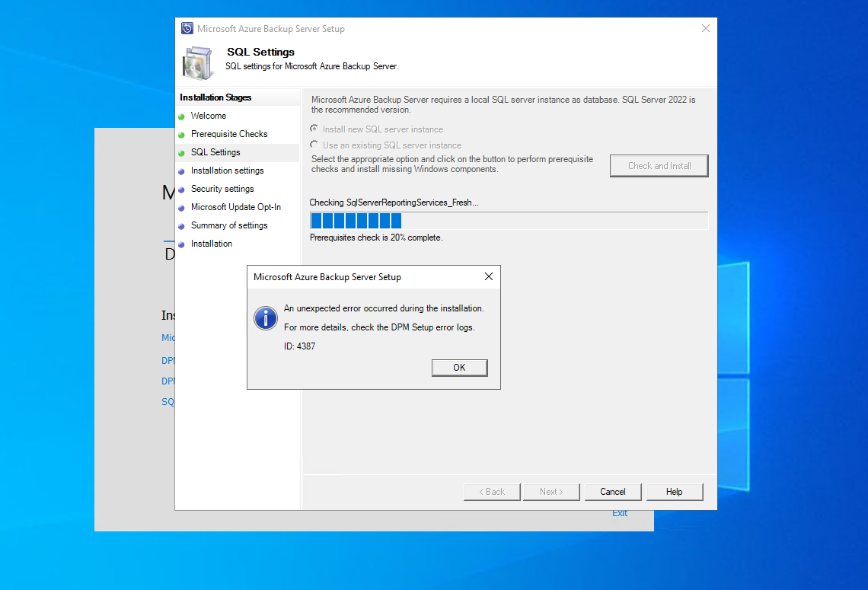Screen dimensions: 868x590
Task: Select the Microsoft Update Opt-In stage
Action: [x=236, y=207]
